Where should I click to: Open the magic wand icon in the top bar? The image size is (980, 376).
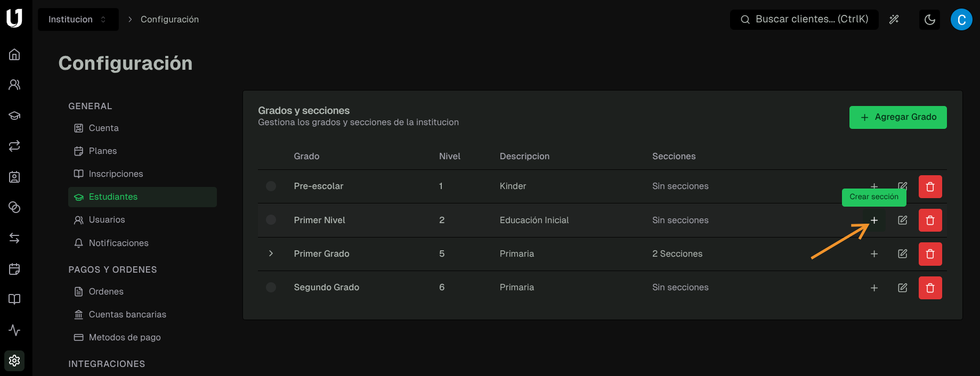(x=894, y=19)
